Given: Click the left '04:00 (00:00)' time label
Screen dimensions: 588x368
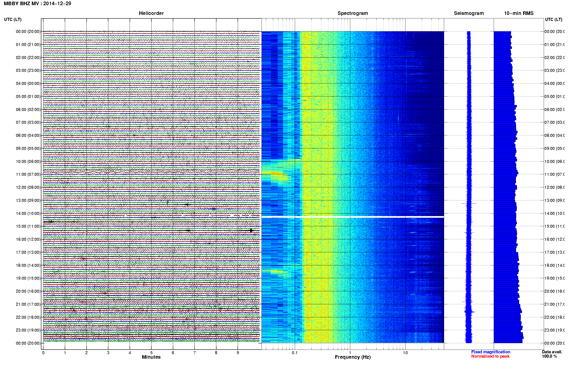Looking at the screenshot, I should point(28,83).
